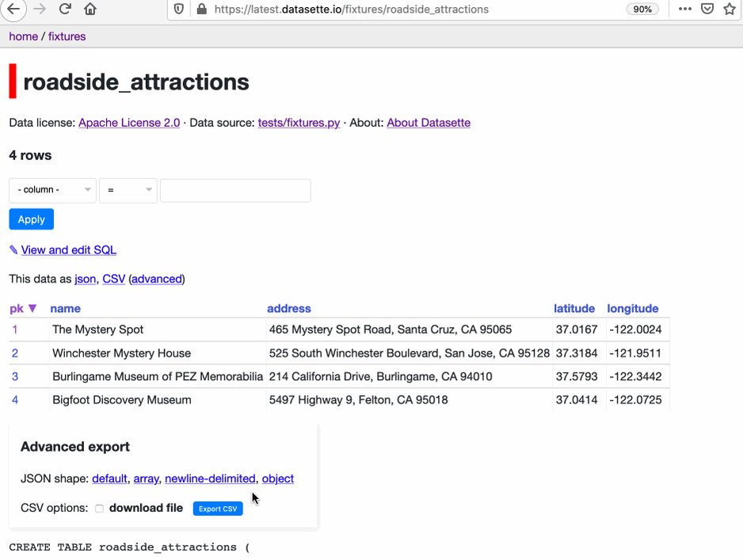This screenshot has width=743, height=560.
Task: Click the Export CSV button
Action: click(218, 509)
